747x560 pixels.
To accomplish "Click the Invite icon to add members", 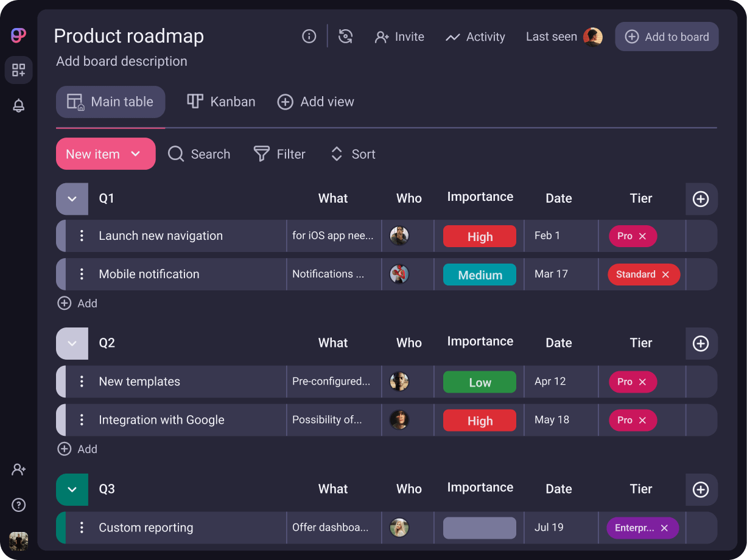I will coord(382,37).
